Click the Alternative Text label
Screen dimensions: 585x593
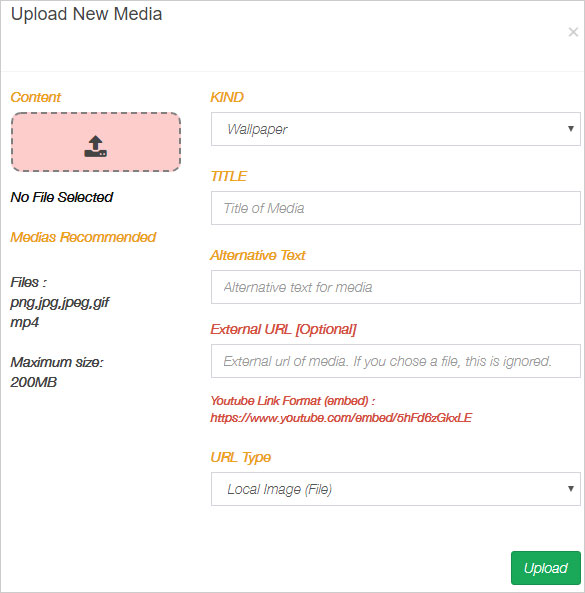(x=258, y=255)
